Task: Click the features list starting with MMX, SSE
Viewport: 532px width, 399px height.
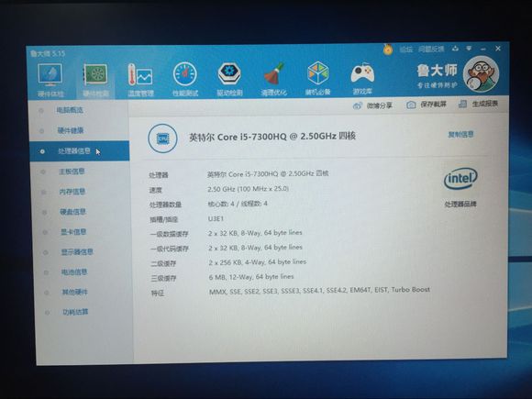Action: (319, 291)
